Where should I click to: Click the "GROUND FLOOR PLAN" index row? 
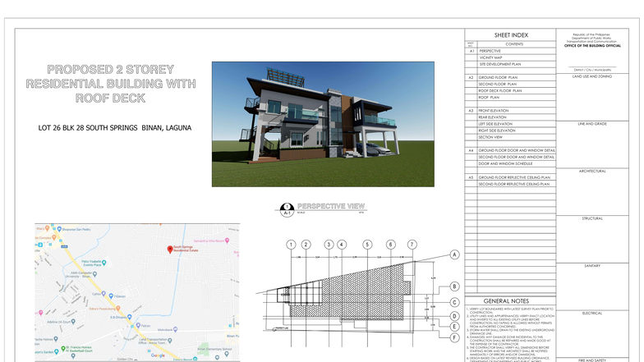(511, 77)
